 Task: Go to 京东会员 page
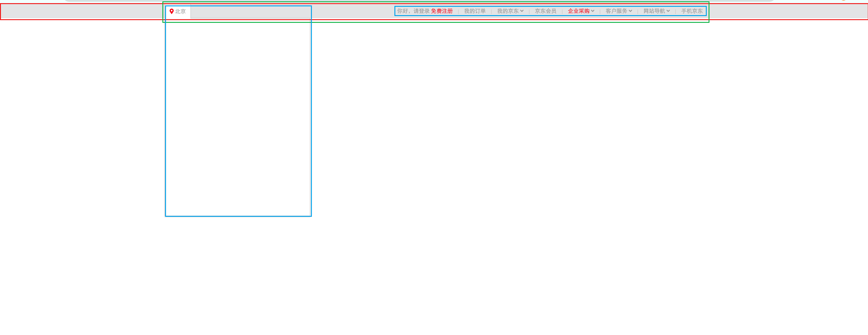click(545, 11)
